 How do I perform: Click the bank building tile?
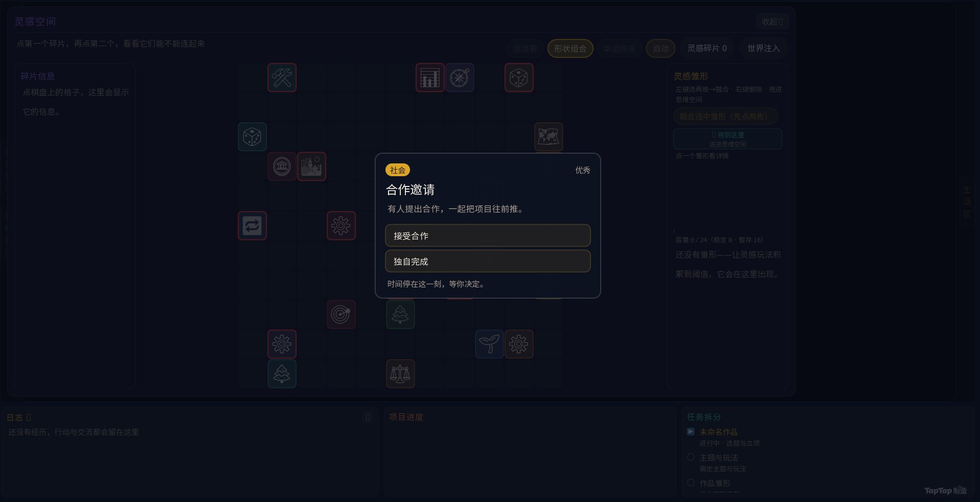pyautogui.click(x=282, y=166)
